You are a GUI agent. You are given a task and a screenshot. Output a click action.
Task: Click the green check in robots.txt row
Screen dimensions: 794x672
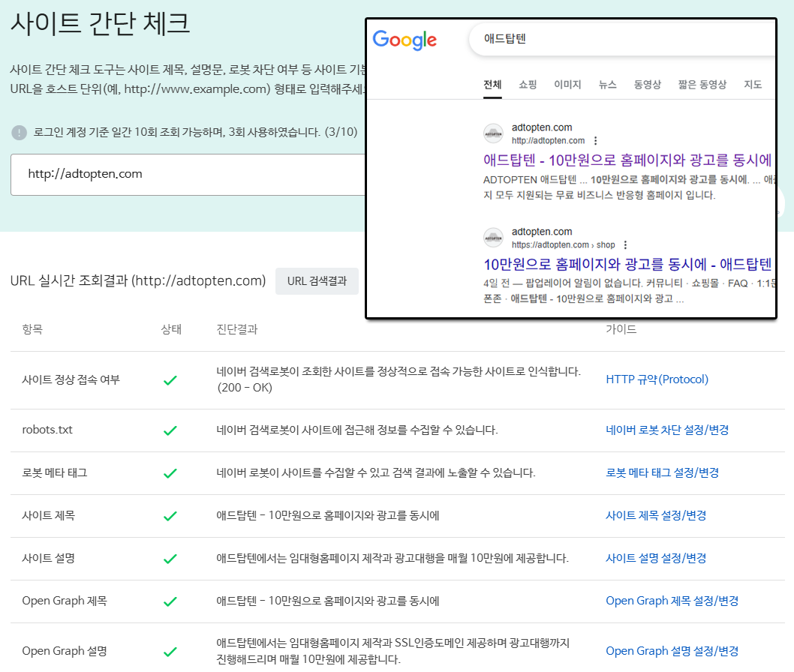[170, 430]
